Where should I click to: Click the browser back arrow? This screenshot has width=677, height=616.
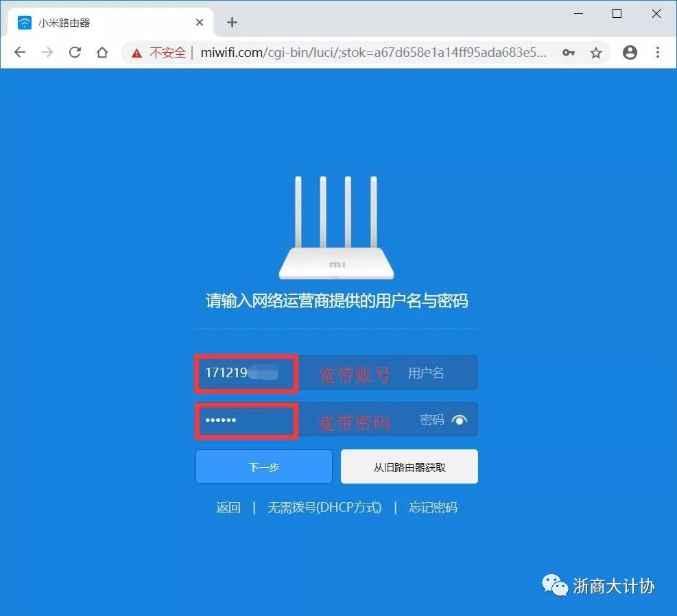[20, 53]
